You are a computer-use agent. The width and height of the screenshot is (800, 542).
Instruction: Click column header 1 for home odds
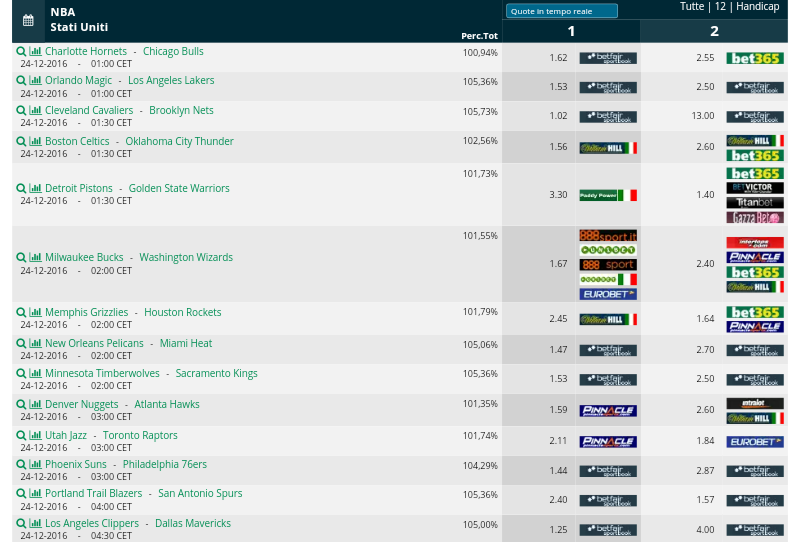click(x=571, y=31)
